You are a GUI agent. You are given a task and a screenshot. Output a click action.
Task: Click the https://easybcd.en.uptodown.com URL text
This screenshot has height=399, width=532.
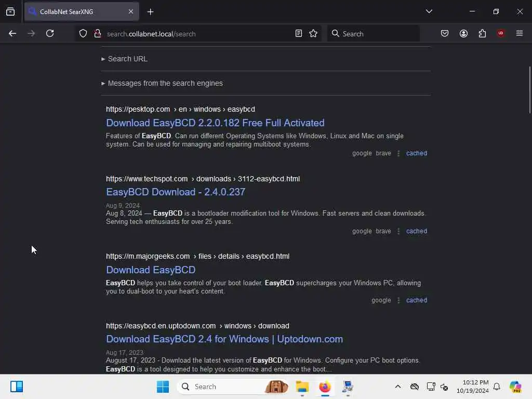pyautogui.click(x=161, y=326)
